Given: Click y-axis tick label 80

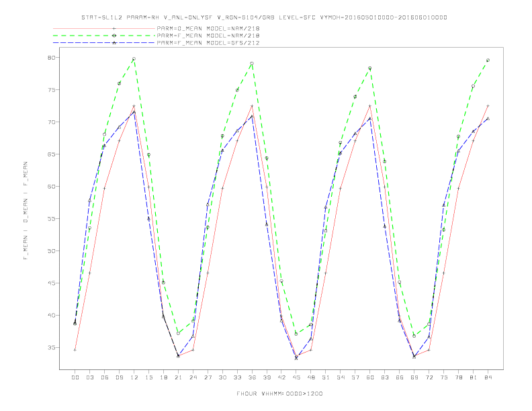Looking at the screenshot, I should 51,58.
